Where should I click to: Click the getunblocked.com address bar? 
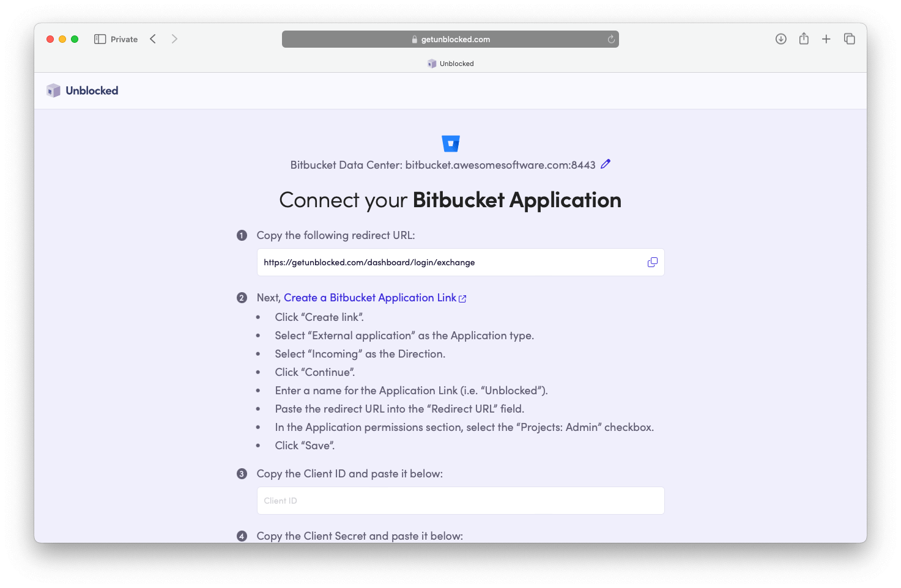[450, 39]
